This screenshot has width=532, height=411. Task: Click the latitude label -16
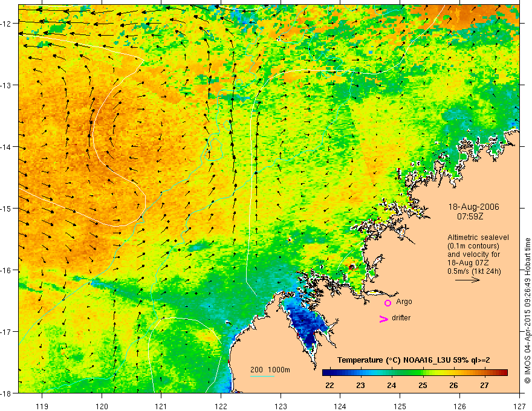tap(7, 270)
